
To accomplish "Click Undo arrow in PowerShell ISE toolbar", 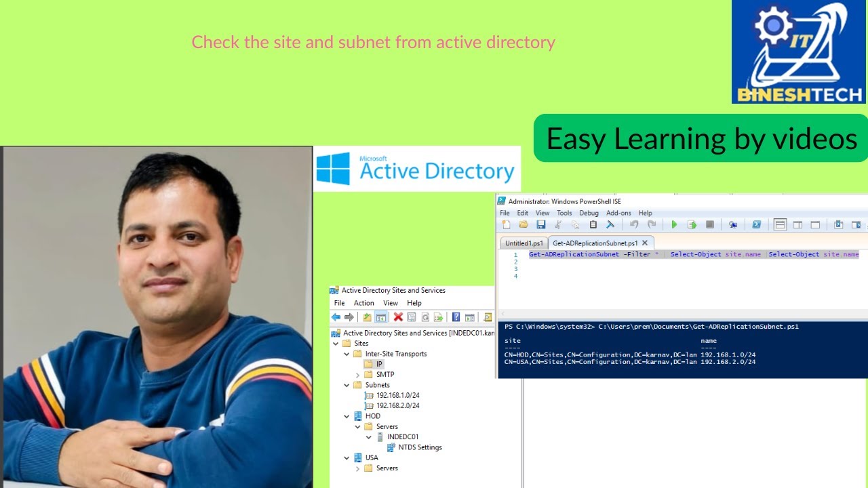I will [x=634, y=224].
